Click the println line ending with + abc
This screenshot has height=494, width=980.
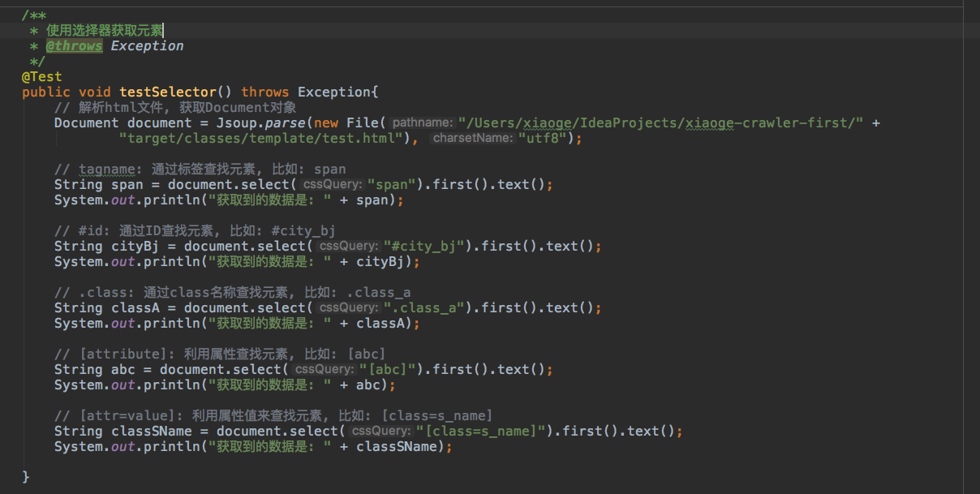pyautogui.click(x=225, y=384)
